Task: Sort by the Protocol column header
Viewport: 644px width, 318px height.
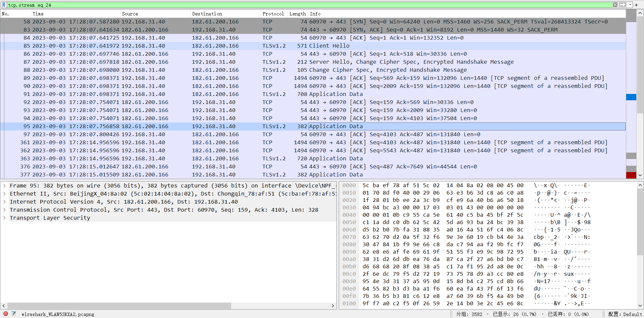Action: tap(274, 14)
